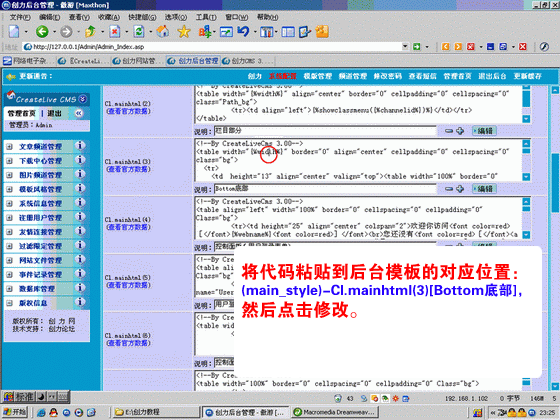The width and height of the screenshot is (560, 420).
Task: Switch to Macromedia Dreamweaver taskbar button
Action: click(x=335, y=412)
